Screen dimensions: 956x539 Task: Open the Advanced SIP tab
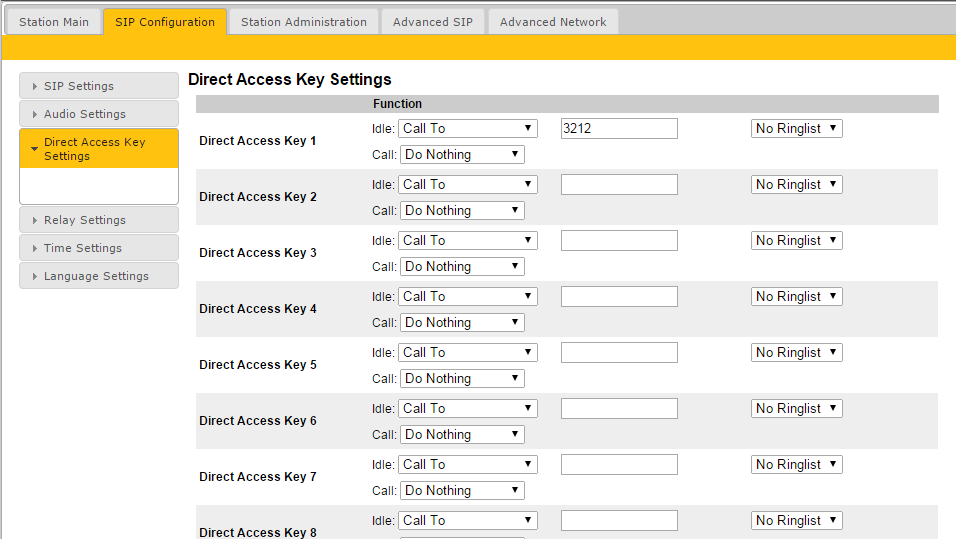[433, 22]
